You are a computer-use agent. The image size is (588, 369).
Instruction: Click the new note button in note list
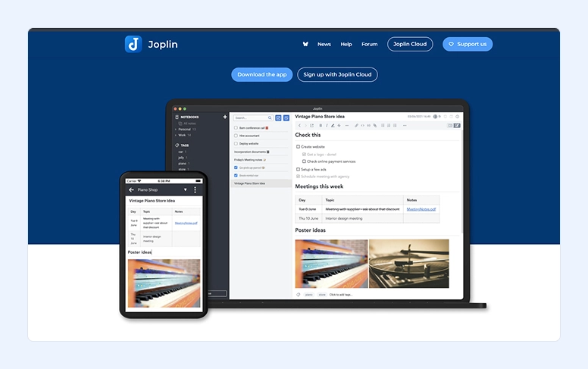[x=286, y=117]
